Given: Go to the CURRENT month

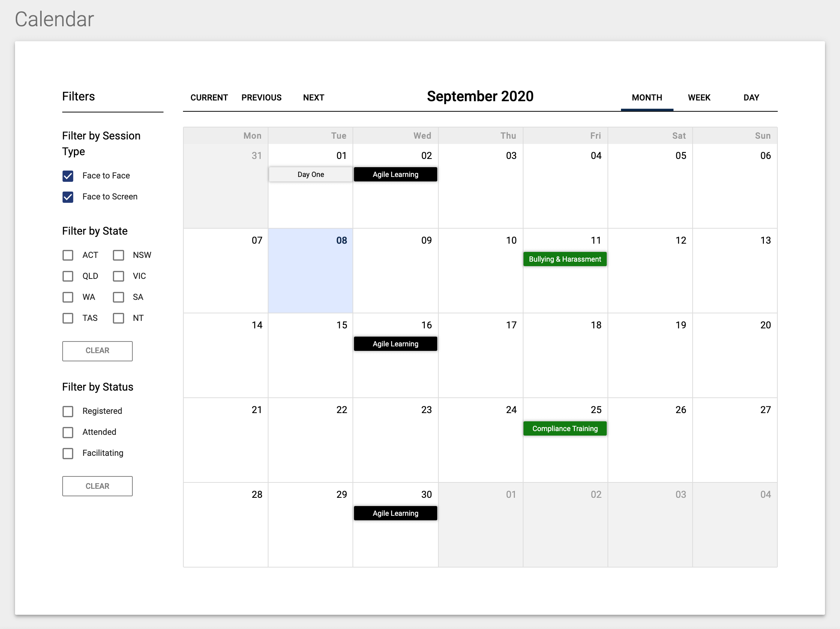Looking at the screenshot, I should (209, 98).
